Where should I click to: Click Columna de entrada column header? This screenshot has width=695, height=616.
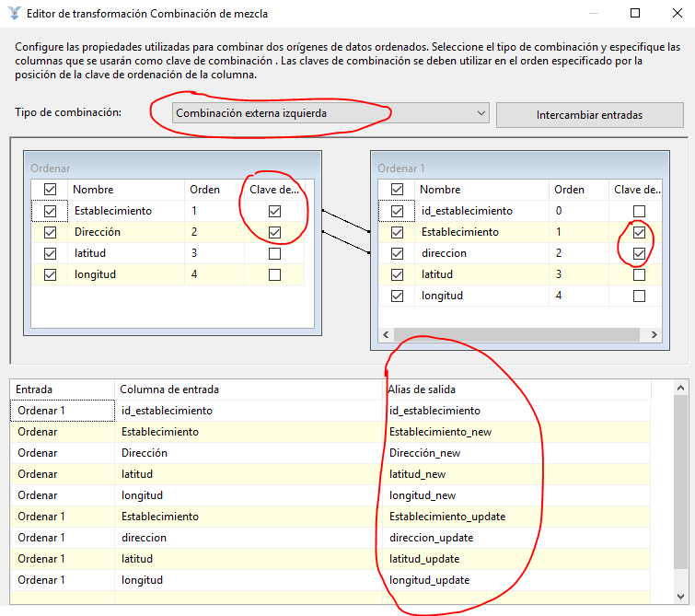[249, 389]
